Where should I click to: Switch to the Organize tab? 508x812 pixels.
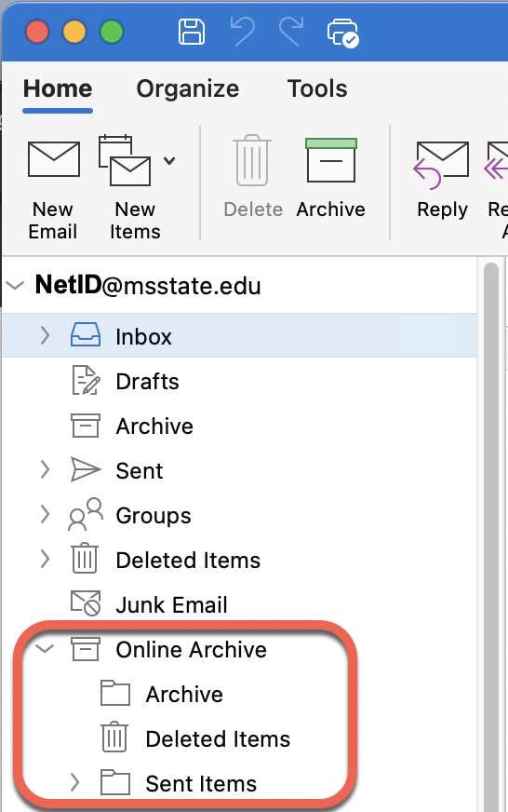pyautogui.click(x=188, y=88)
